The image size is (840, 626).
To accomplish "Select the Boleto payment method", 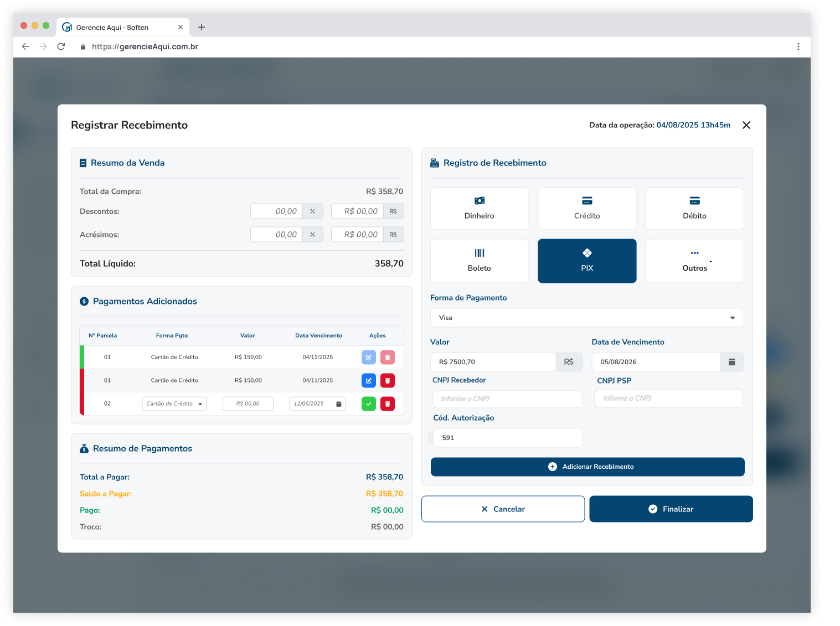I will (479, 261).
